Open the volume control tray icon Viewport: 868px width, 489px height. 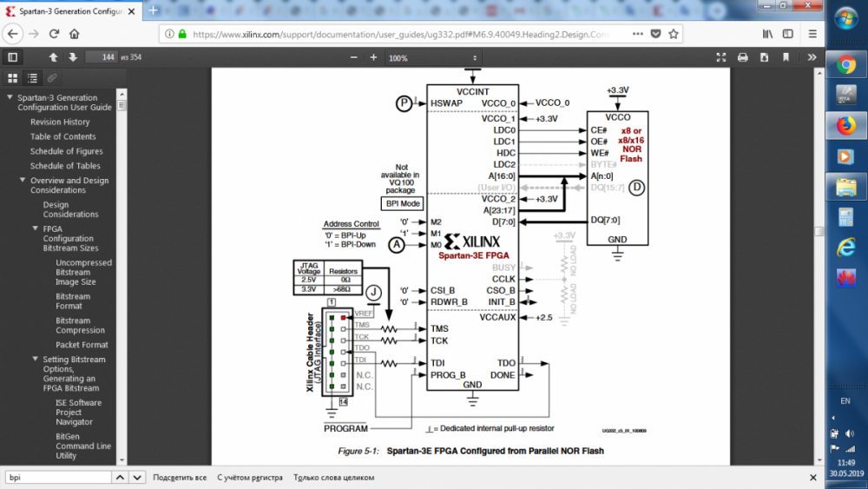(x=850, y=433)
